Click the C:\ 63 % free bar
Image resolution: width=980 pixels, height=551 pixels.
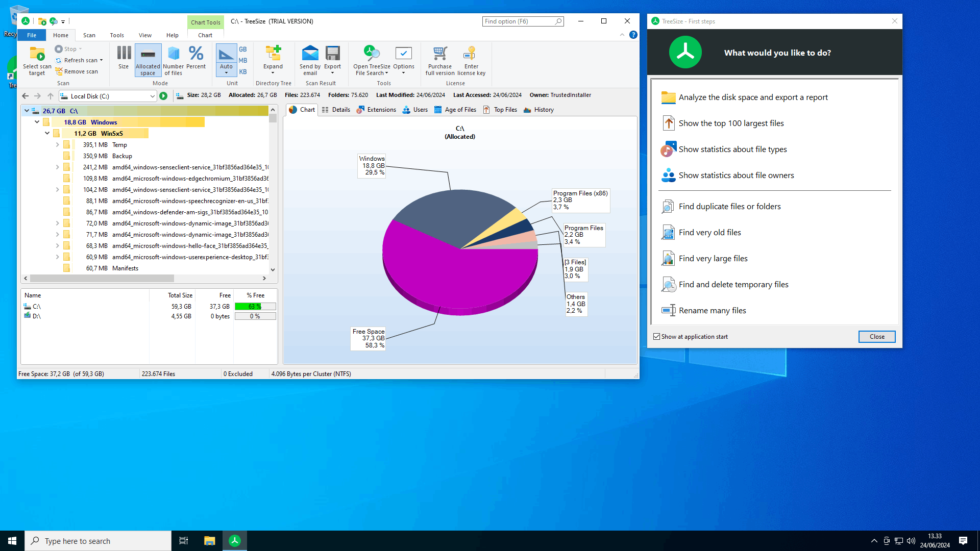point(255,307)
